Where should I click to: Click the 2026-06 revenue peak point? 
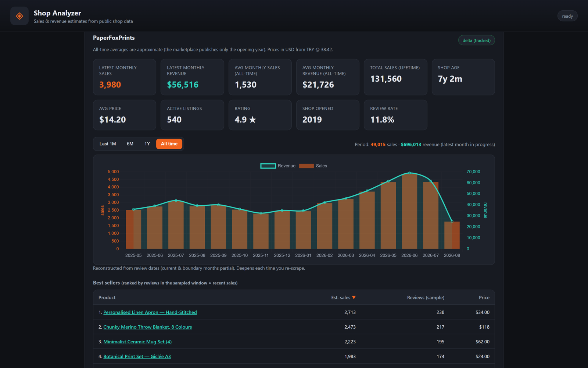click(x=409, y=173)
